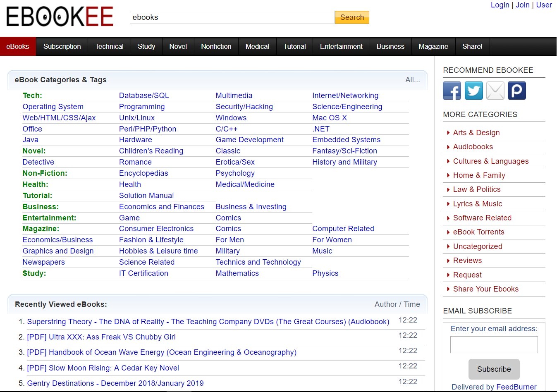The height and width of the screenshot is (392, 557).
Task: Click the Twitter share icon
Action: (473, 91)
